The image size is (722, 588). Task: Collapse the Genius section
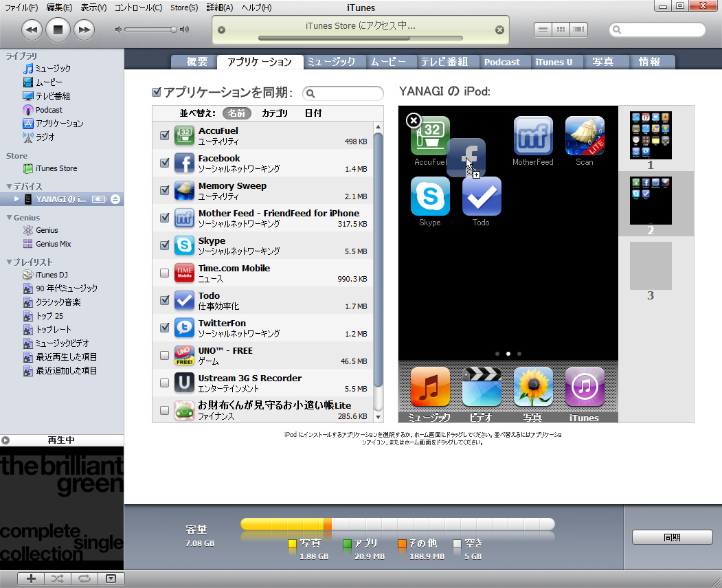click(9, 217)
